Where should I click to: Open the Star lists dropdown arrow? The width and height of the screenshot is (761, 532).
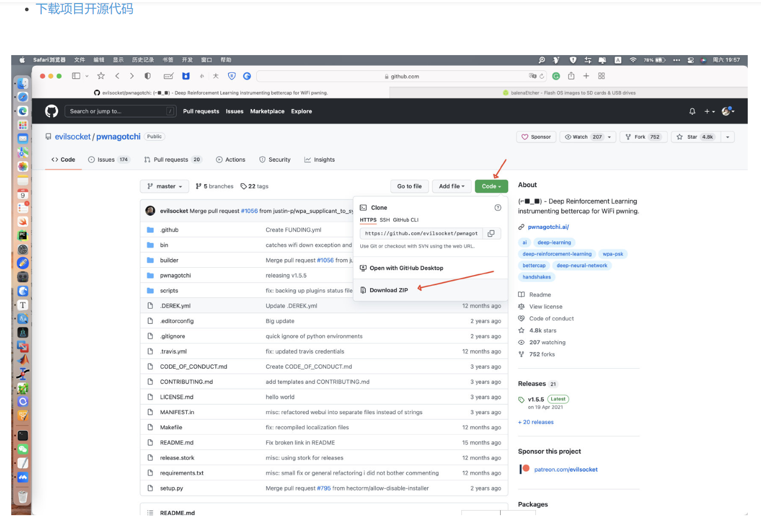[x=727, y=137]
